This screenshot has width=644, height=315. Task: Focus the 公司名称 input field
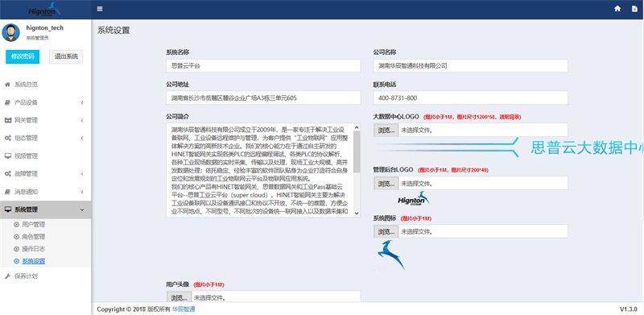coord(471,66)
